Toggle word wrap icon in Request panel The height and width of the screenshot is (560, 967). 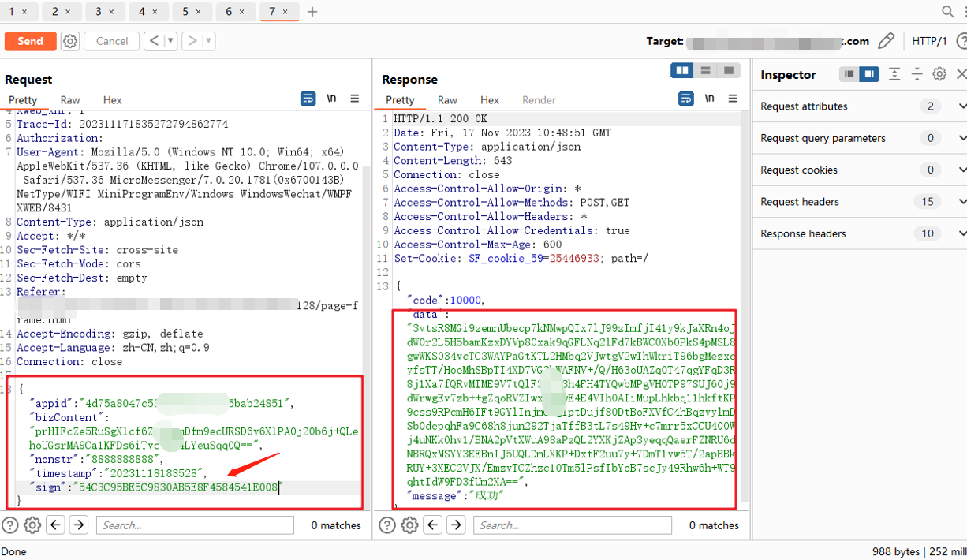click(x=308, y=99)
